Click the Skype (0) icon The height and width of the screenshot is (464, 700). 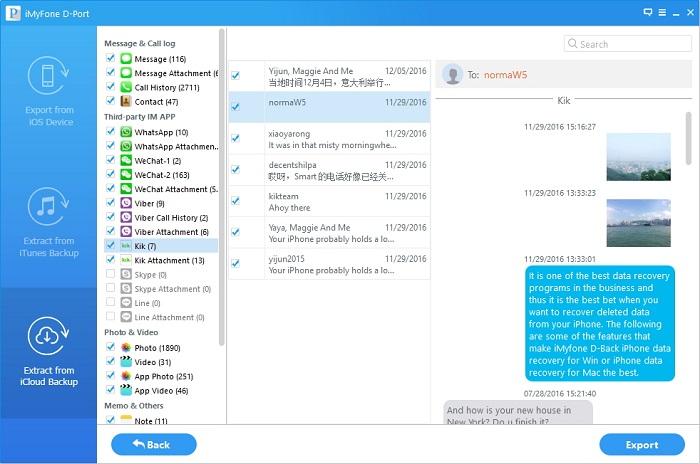126,274
